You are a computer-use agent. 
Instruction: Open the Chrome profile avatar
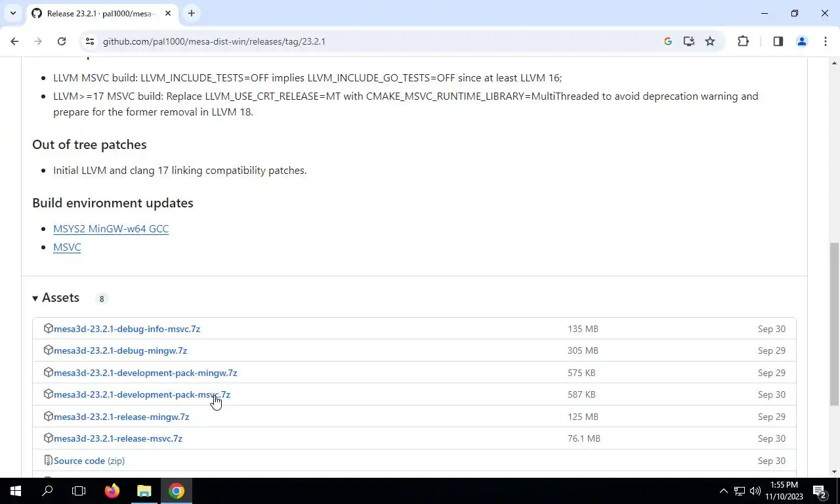pos(801,41)
